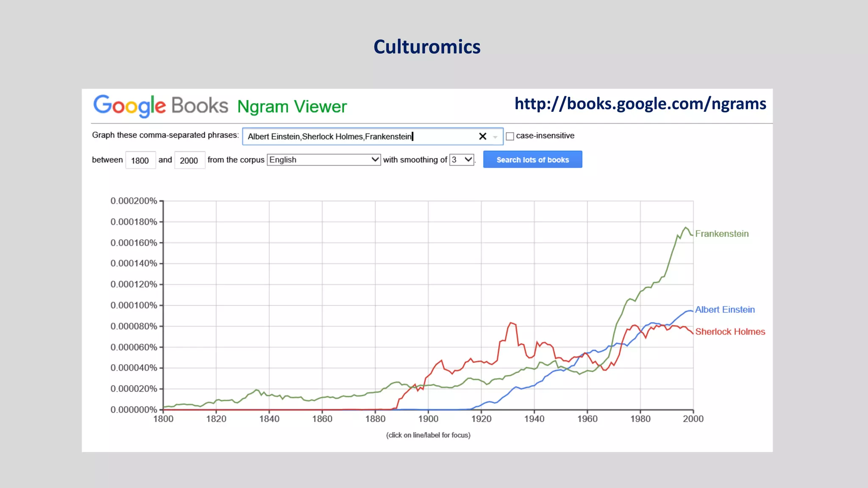Viewport: 868px width, 488px height.
Task: Open the smoothing value dropdown showing 3
Action: point(462,160)
